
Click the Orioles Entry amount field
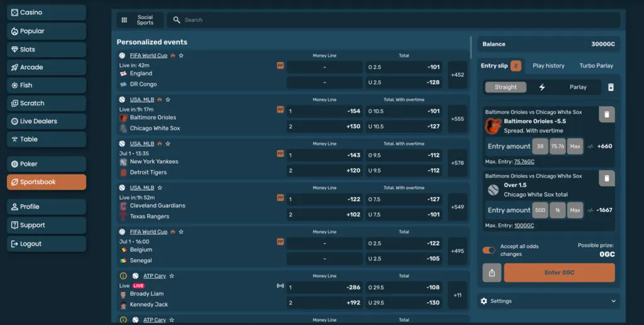coord(509,147)
